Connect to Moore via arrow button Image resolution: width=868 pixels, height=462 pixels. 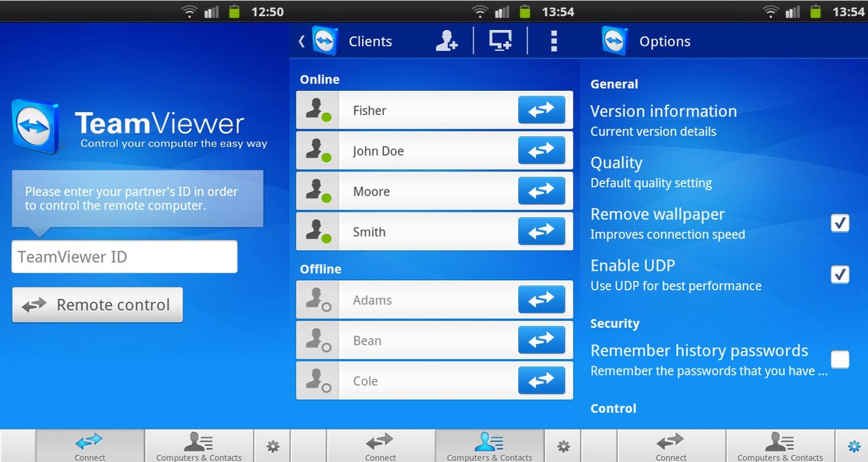point(541,191)
